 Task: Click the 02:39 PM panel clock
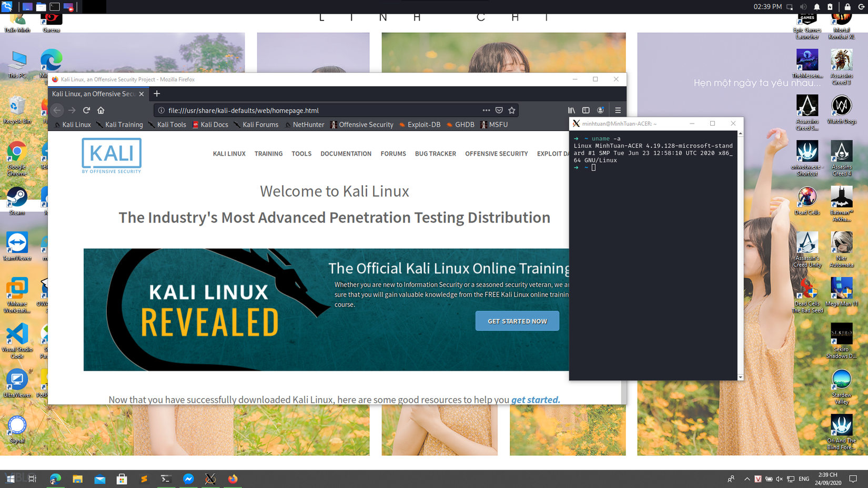click(768, 7)
